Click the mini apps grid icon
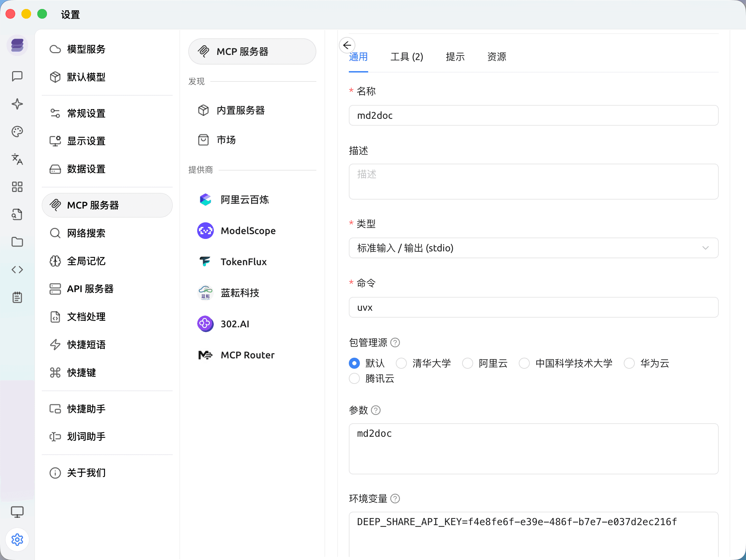The image size is (746, 560). pos(17,187)
